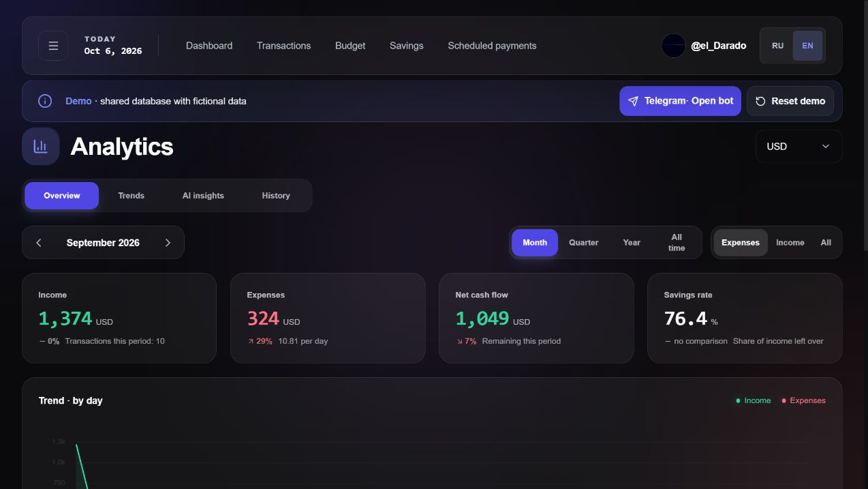This screenshot has width=868, height=489.
Task: Click the Analytics bar chart icon
Action: click(x=41, y=146)
